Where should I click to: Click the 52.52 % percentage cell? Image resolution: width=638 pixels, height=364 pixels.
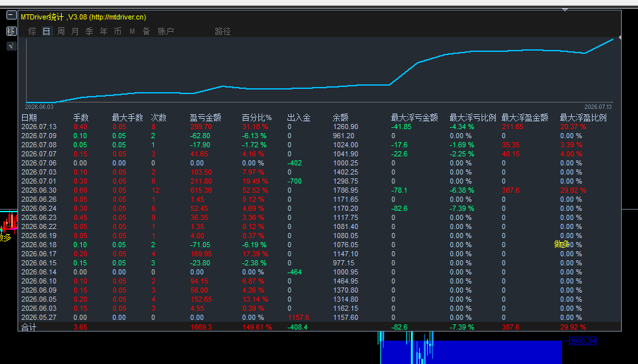255,190
